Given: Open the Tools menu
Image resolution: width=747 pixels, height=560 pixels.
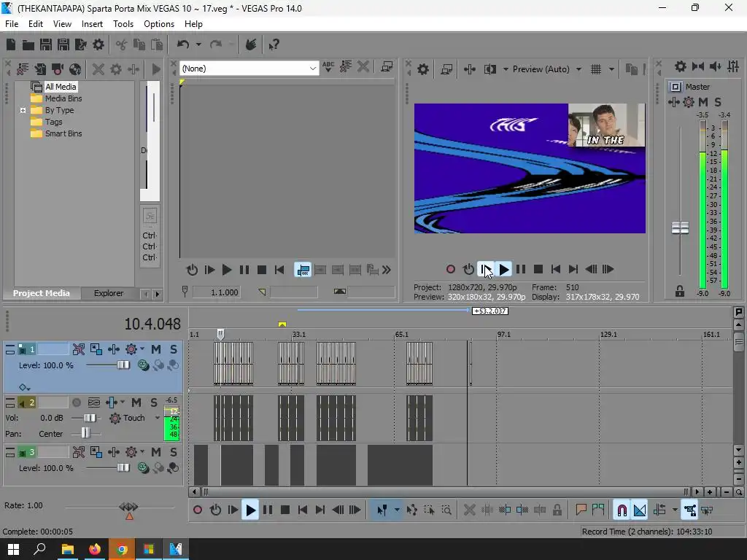Looking at the screenshot, I should [x=123, y=24].
